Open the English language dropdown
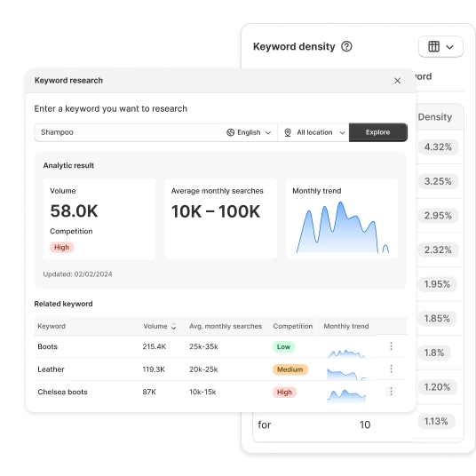Screen dimensions: 476x476 (249, 132)
